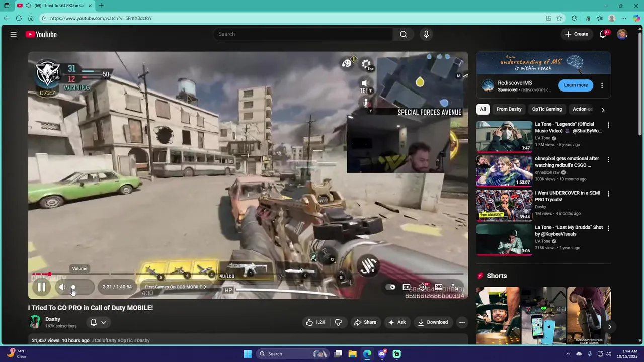
Task: Open the First Games On COD MOBILE chapter
Action: coord(176,287)
